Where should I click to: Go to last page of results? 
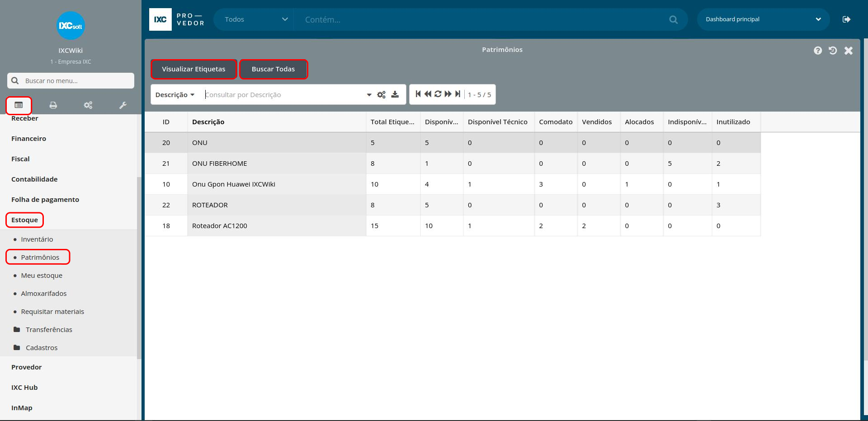(458, 94)
